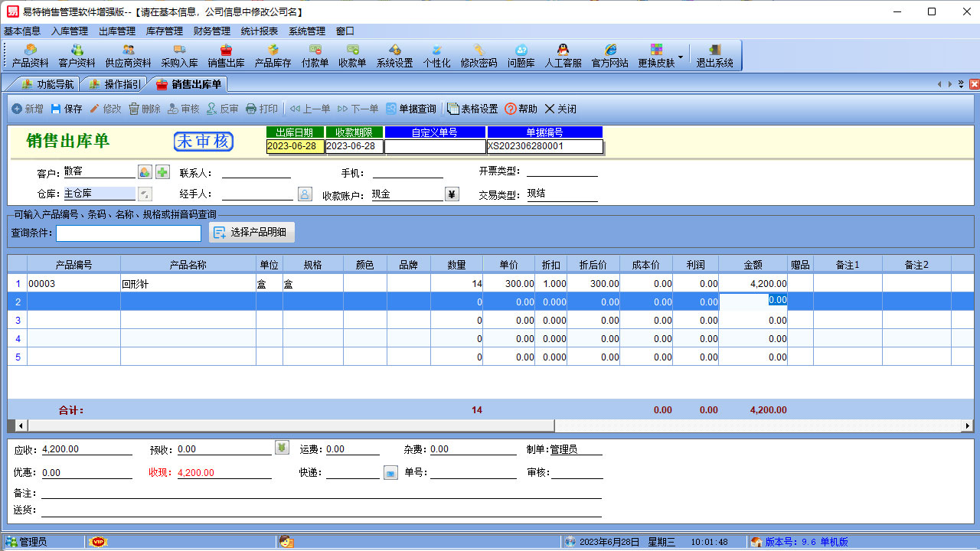
Task: Expand the 更换皮肤 dropdown arrow
Action: [x=680, y=57]
